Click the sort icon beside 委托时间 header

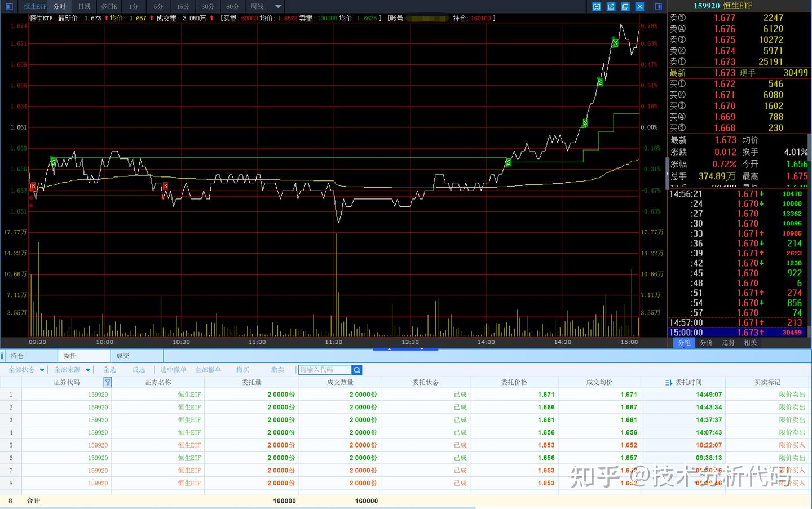(669, 382)
